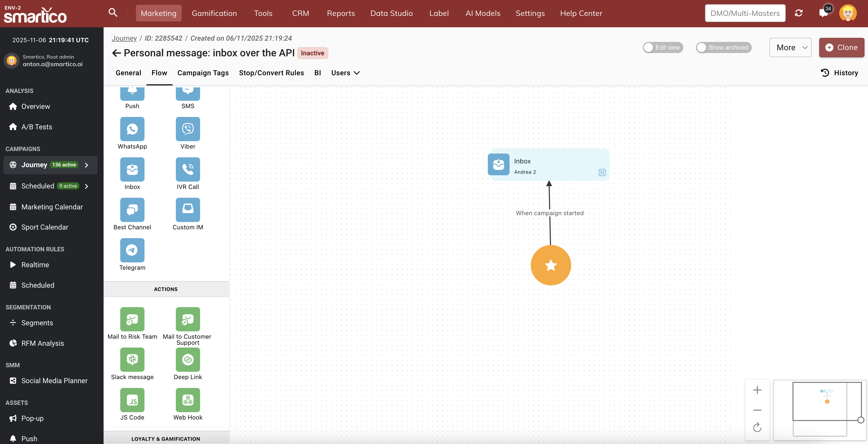
Task: Open the Gamification top menu
Action: (x=214, y=13)
